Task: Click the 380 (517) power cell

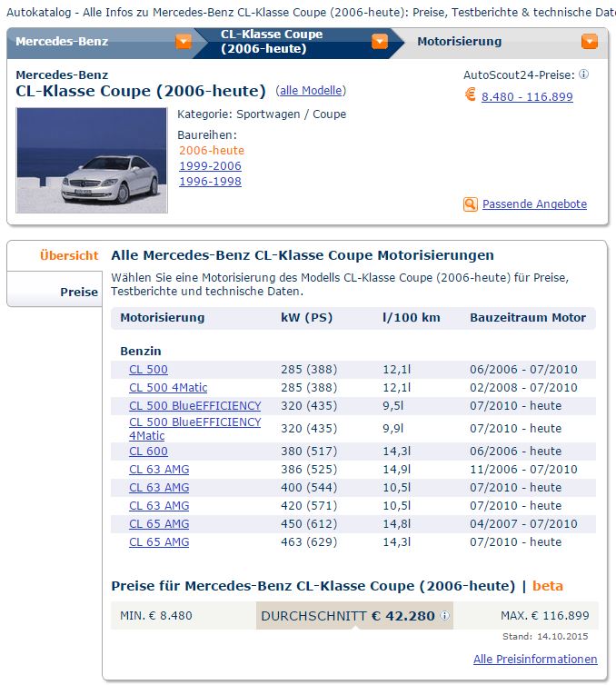Action: (x=309, y=451)
